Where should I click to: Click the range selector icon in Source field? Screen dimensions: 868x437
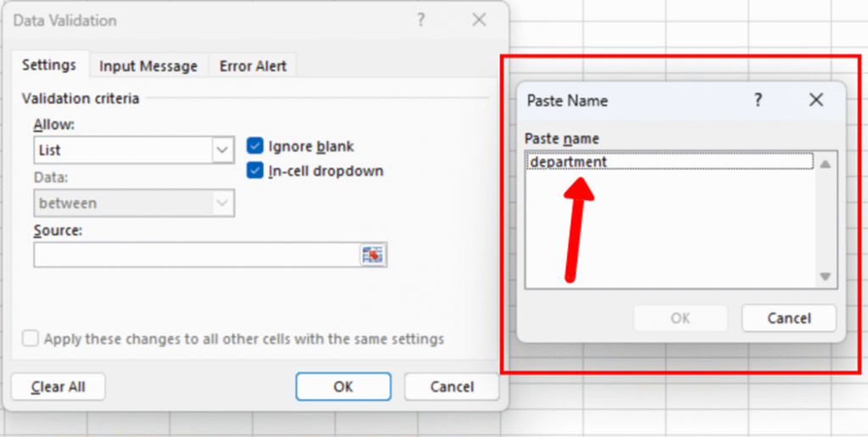[x=373, y=255]
